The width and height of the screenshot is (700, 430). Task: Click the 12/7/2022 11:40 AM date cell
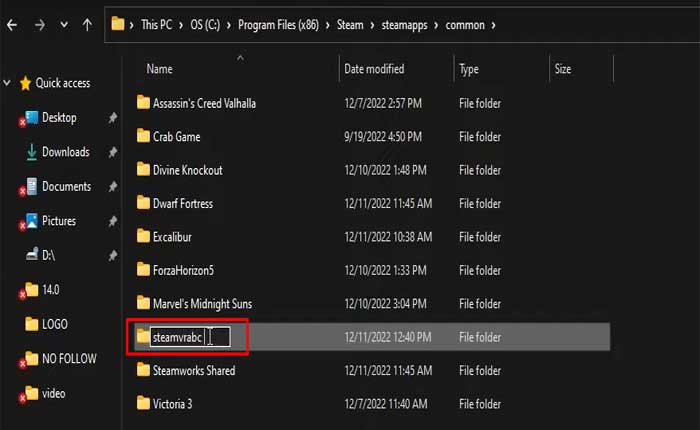click(x=386, y=404)
